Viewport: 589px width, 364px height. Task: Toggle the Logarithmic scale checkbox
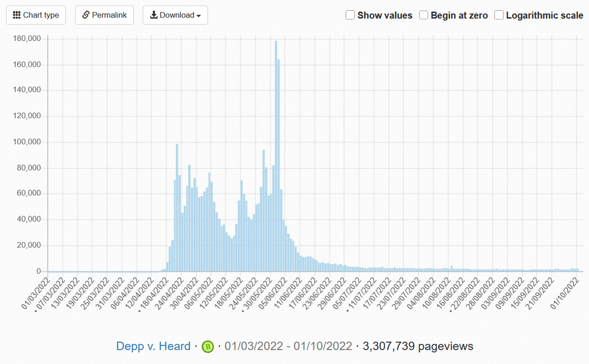click(x=499, y=15)
